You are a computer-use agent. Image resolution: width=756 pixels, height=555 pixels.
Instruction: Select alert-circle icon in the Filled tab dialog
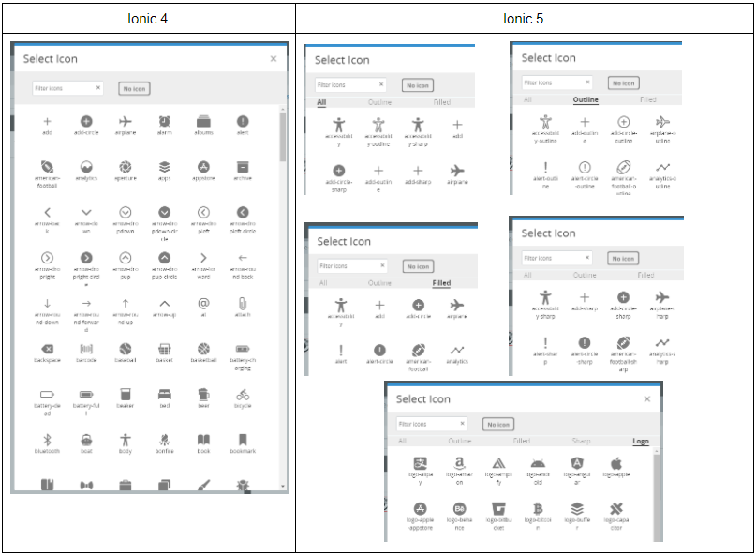point(380,351)
